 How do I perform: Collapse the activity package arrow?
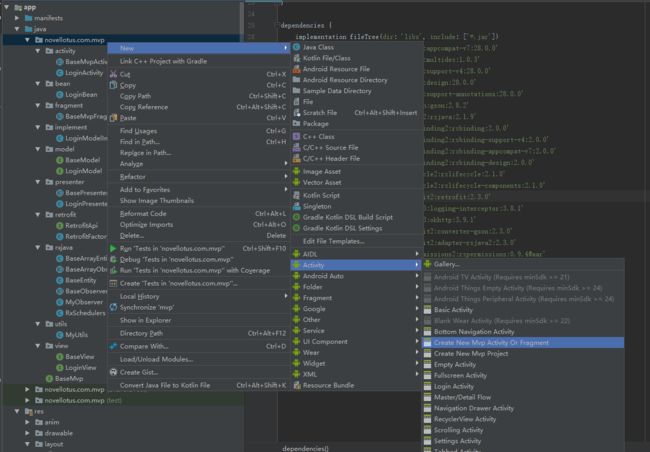[38, 51]
